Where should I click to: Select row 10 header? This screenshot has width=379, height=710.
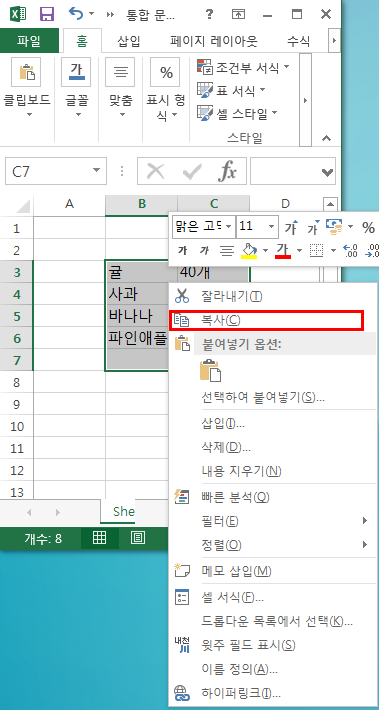(17, 427)
